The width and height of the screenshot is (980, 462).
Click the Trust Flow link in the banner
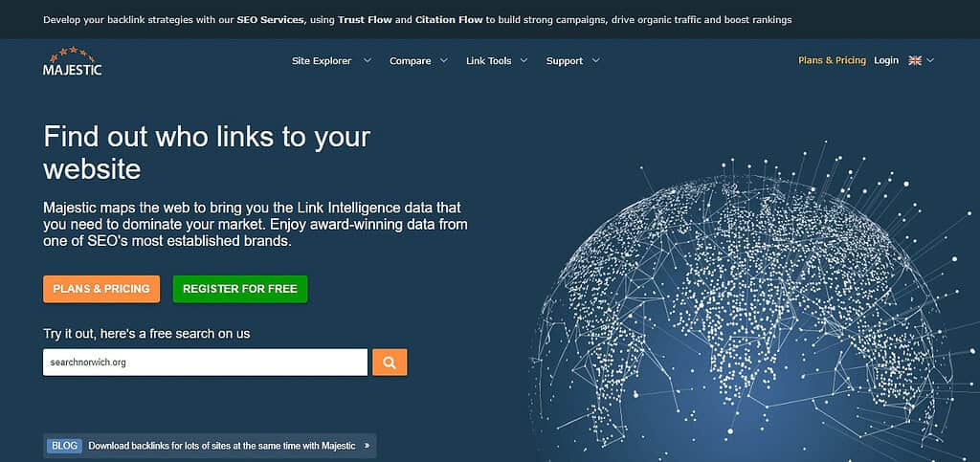(365, 20)
